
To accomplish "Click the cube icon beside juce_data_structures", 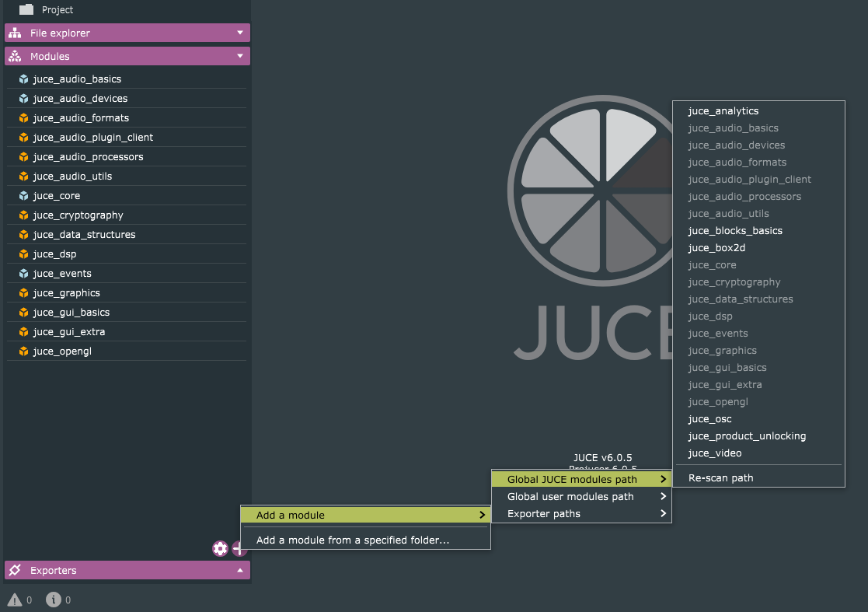I will [23, 234].
